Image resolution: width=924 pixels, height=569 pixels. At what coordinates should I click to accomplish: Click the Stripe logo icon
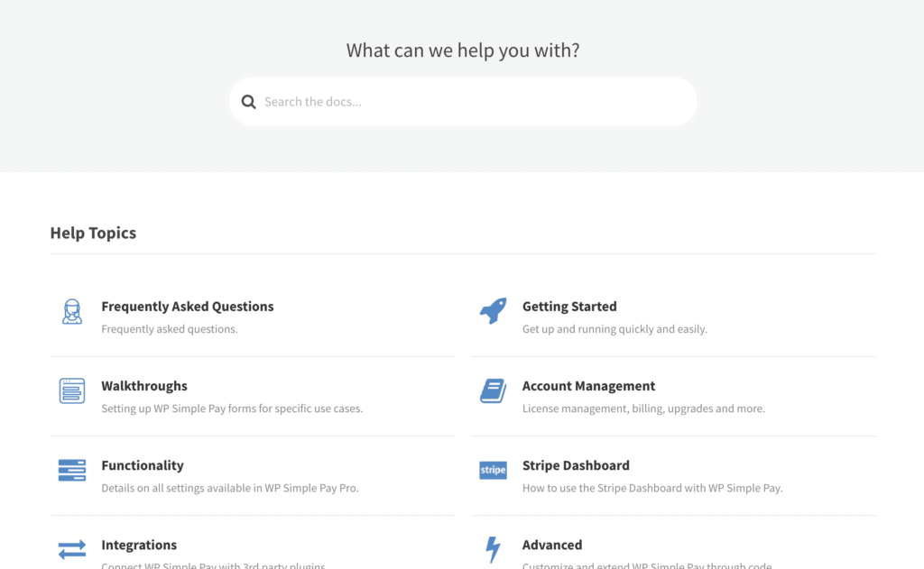coord(493,470)
